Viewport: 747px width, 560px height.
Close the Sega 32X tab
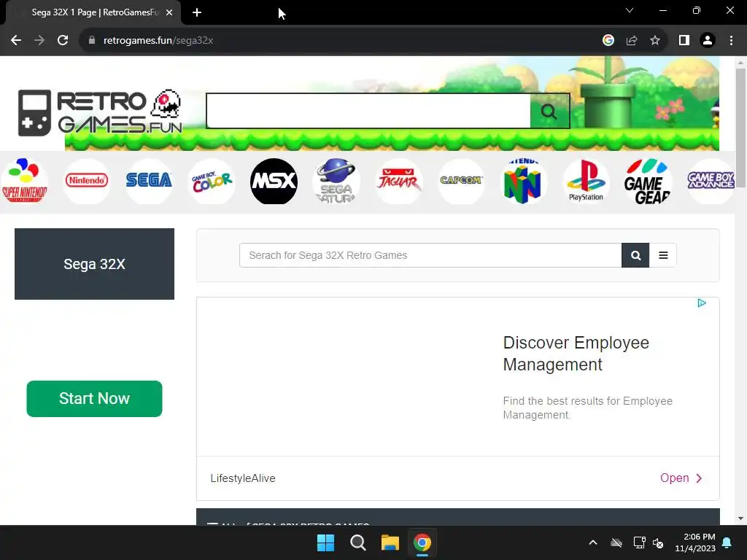click(x=169, y=12)
